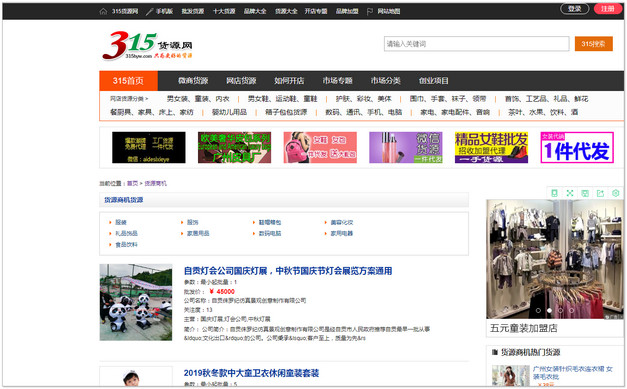Open 货源大全 top bar link
Screen dimensions: 627x389
click(x=286, y=11)
